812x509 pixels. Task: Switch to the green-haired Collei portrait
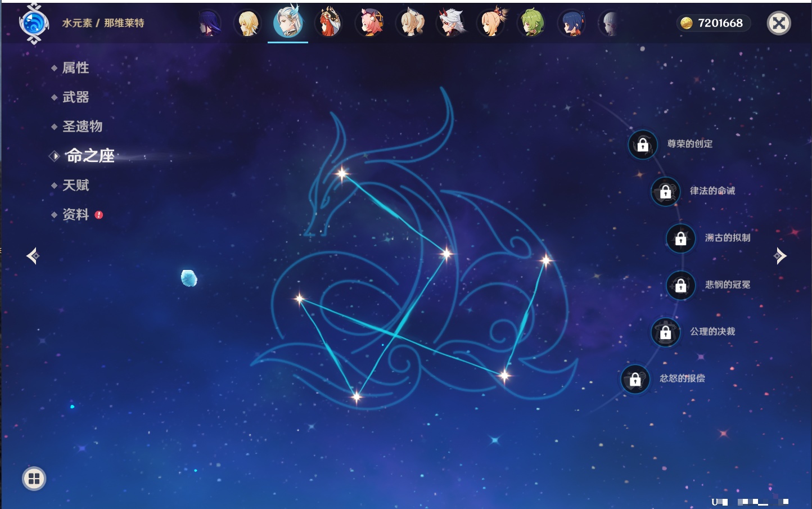pos(531,24)
